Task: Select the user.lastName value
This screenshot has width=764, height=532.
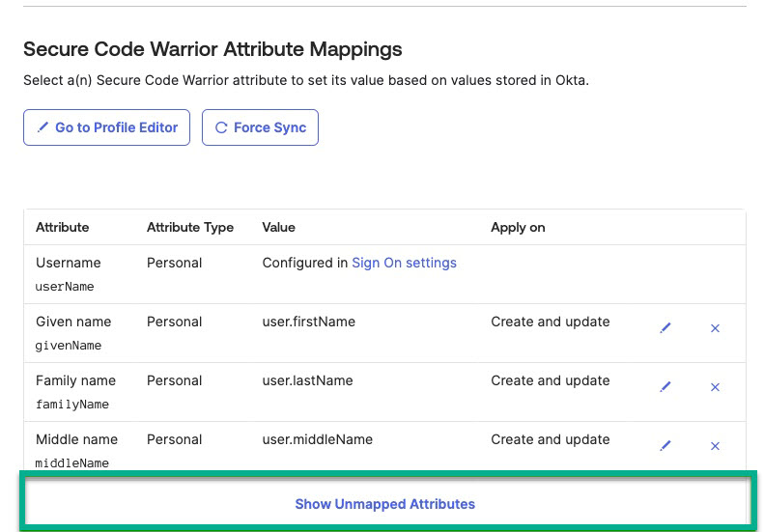Action: [x=307, y=381]
